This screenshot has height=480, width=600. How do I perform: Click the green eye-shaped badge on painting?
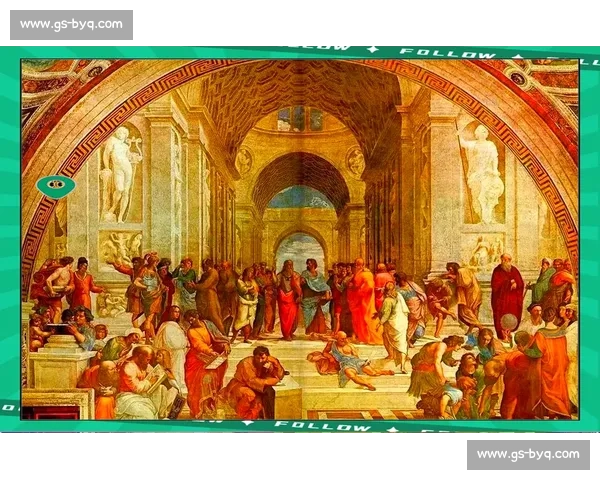56,186
